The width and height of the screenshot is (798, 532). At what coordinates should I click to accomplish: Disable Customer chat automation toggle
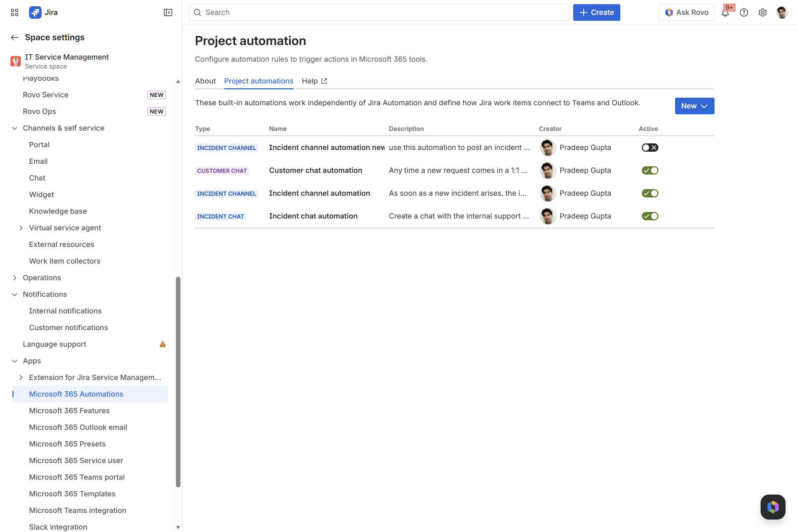click(650, 170)
